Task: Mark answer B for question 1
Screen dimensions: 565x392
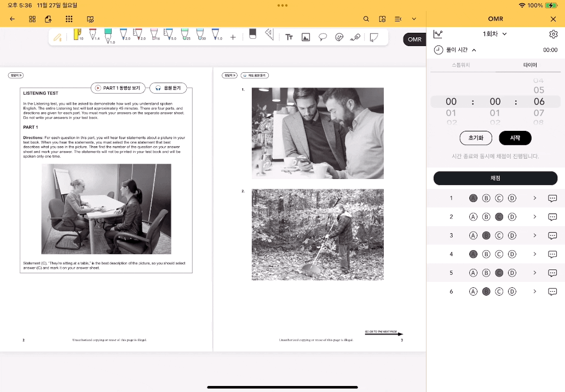Action: (x=486, y=198)
